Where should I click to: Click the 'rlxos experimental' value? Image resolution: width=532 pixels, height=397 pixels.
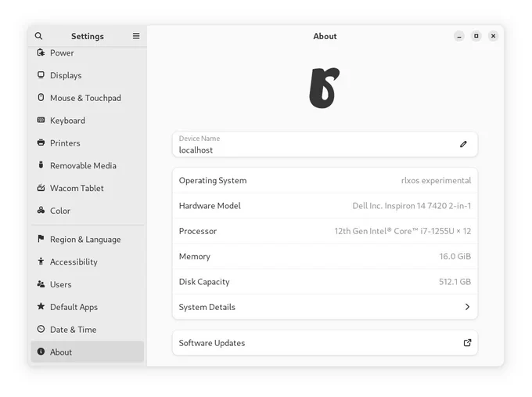click(x=436, y=180)
